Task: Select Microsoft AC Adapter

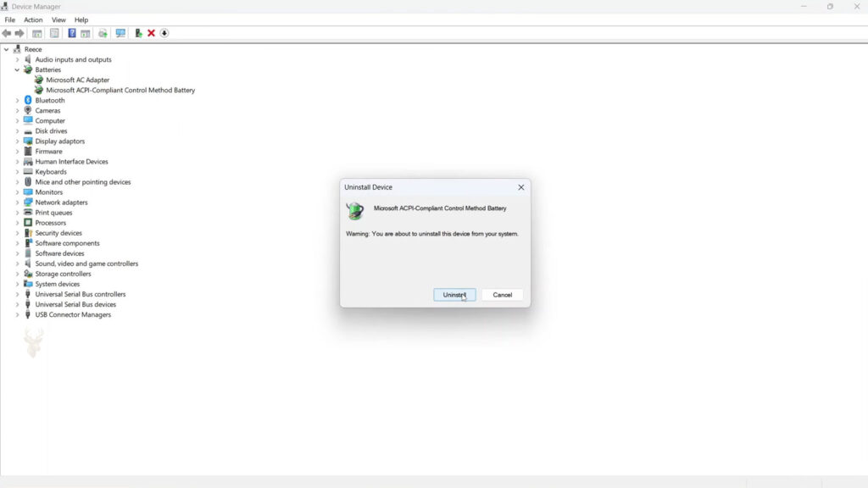Action: (x=77, y=80)
